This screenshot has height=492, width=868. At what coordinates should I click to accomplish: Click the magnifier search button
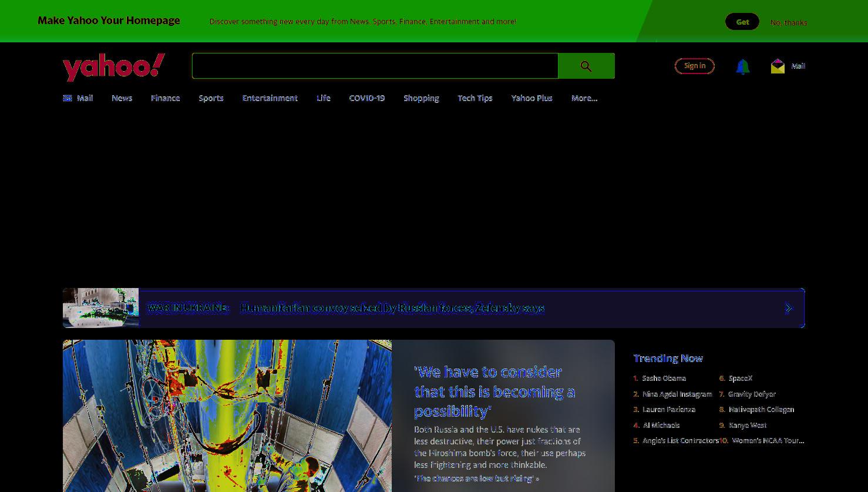pos(586,66)
